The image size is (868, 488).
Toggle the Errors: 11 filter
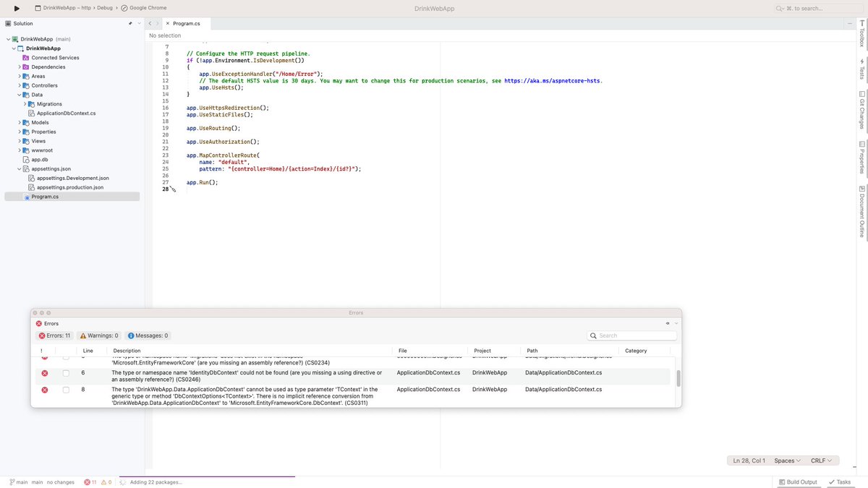[x=54, y=335]
